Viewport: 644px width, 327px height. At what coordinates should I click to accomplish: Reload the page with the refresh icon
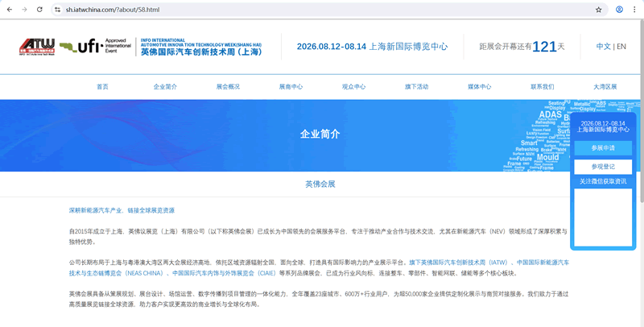[39, 9]
